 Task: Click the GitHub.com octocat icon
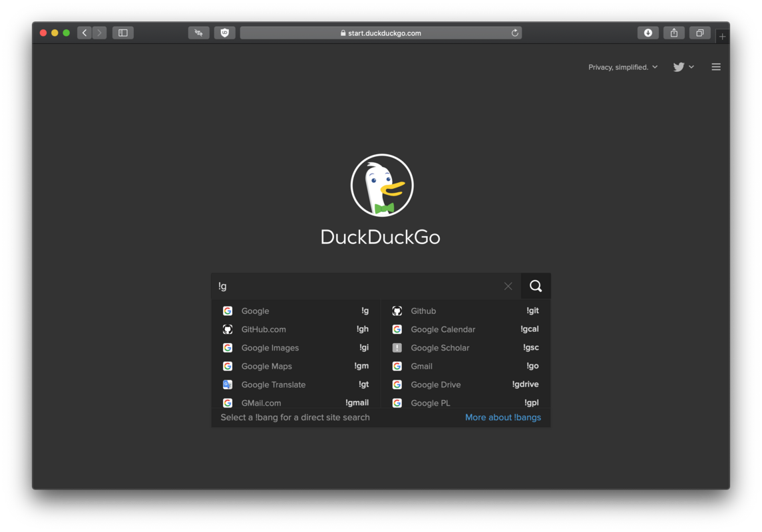point(228,329)
